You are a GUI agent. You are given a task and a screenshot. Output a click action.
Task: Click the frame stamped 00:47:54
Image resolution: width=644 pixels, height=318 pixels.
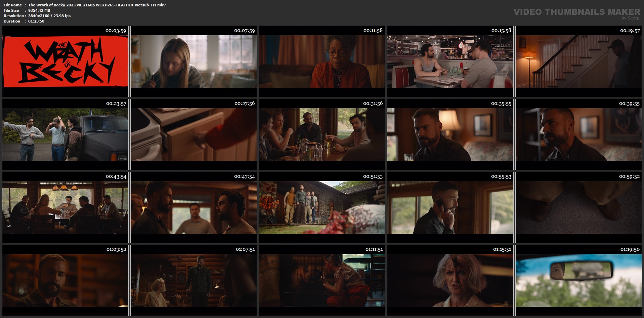tap(194, 207)
